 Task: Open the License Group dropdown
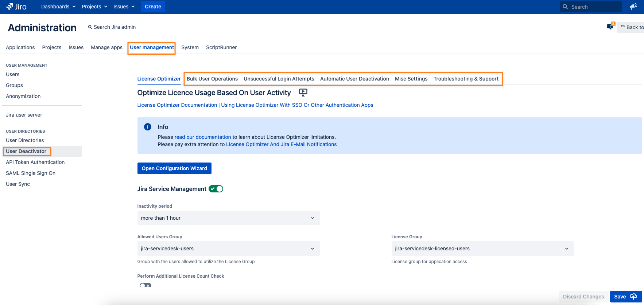click(x=482, y=249)
